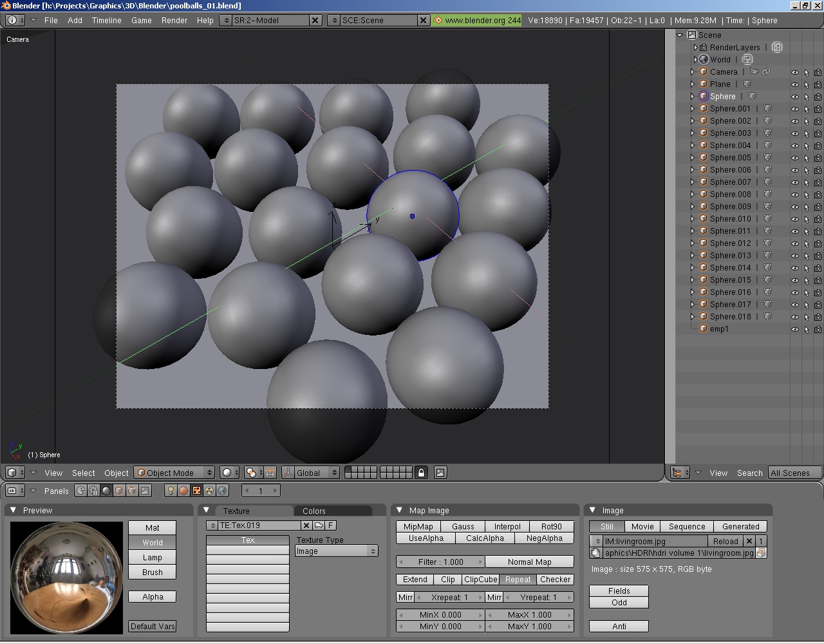This screenshot has width=824, height=644.
Task: Open the Render menu
Action: pyautogui.click(x=174, y=21)
